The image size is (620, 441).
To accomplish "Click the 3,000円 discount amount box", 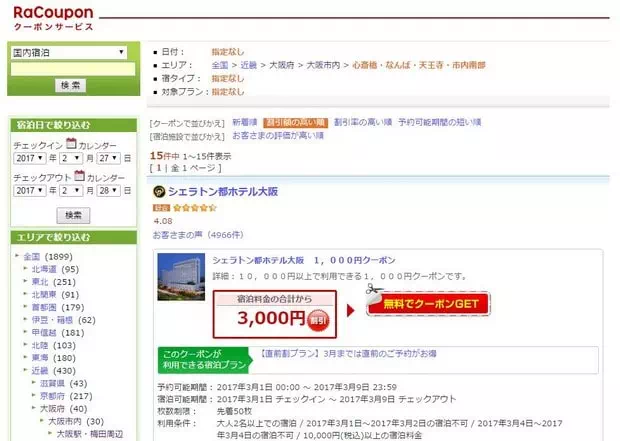I will pyautogui.click(x=274, y=314).
